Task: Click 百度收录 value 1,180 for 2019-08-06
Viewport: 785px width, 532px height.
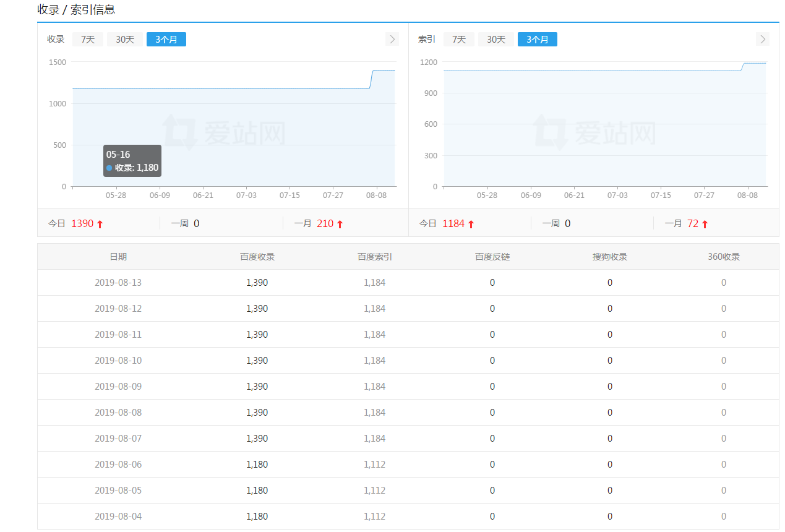Action: (257, 465)
